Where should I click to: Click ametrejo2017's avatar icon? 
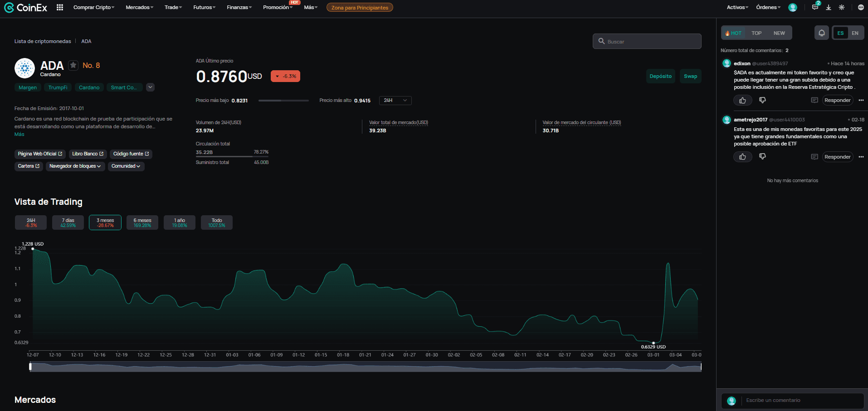(x=727, y=120)
